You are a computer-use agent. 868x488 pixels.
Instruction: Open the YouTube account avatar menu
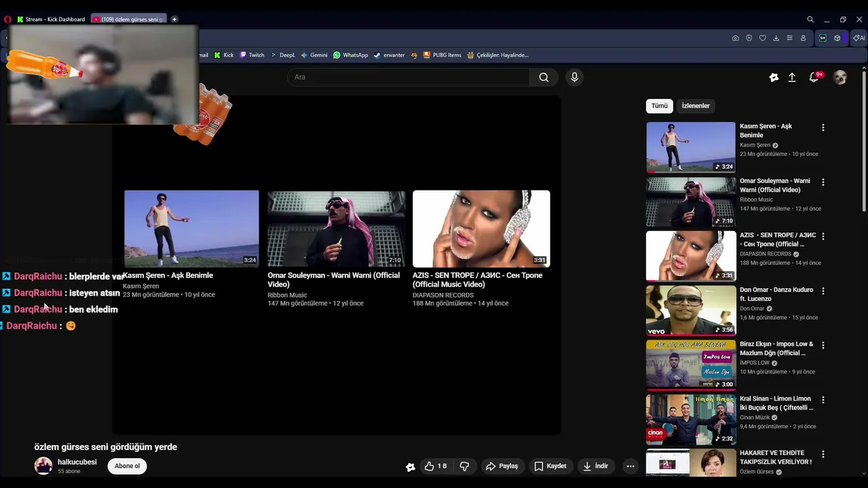tap(840, 77)
